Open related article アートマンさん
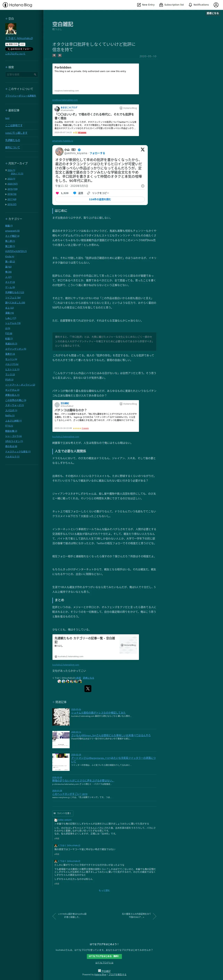Screen dimensions: 223x980 (x=113, y=759)
